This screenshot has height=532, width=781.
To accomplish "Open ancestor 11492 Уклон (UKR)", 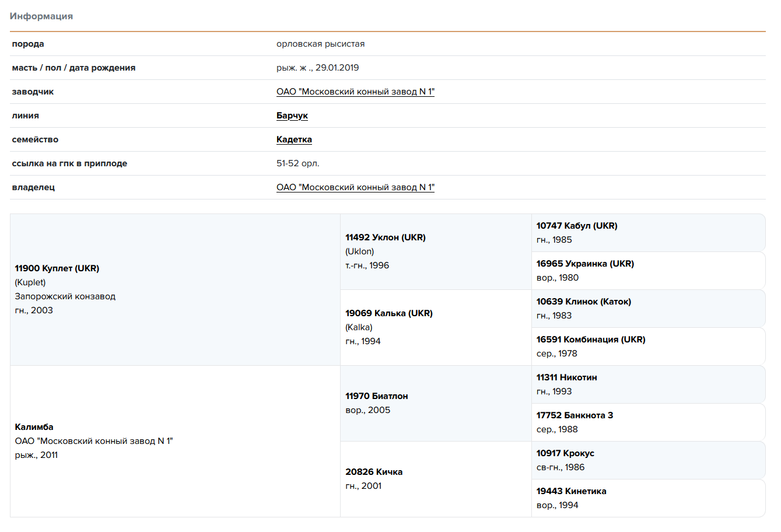I will click(385, 237).
